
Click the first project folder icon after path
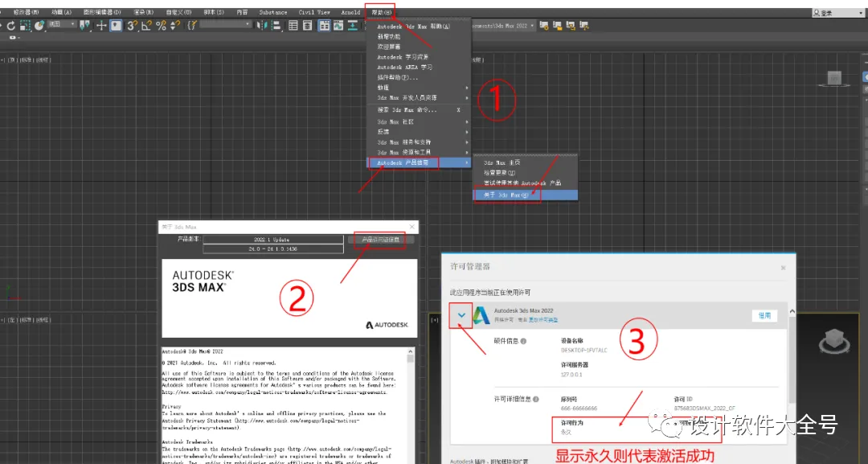544,26
